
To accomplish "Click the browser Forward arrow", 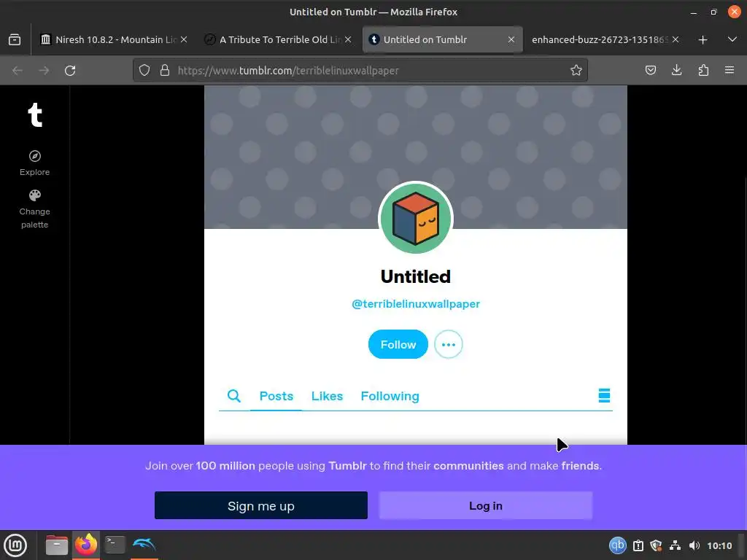I will click(x=44, y=71).
